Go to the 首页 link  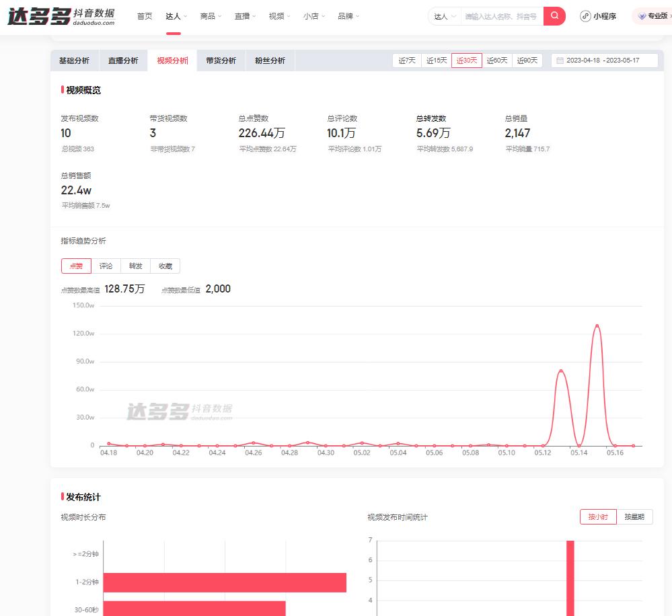pos(145,16)
